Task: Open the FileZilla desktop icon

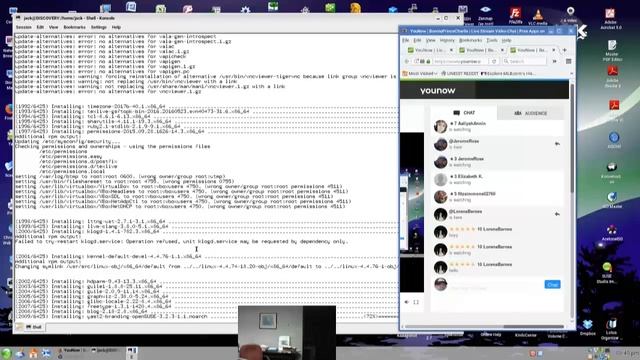Action: tap(515, 16)
